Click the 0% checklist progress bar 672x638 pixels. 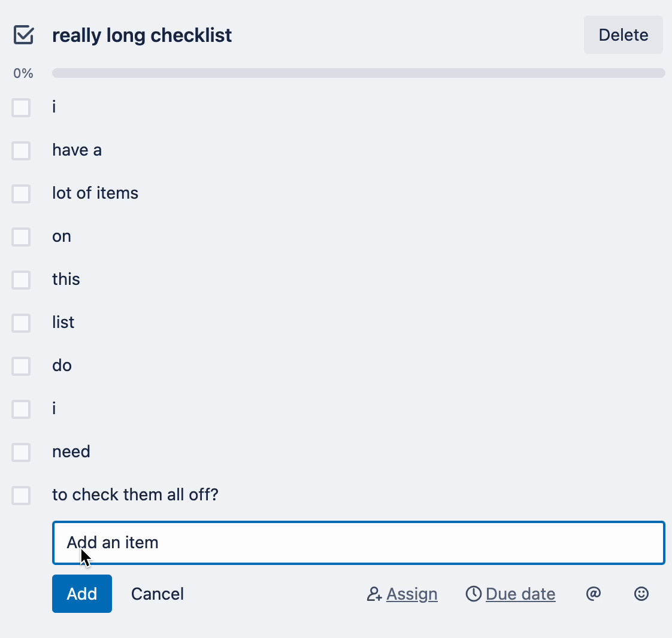point(358,73)
